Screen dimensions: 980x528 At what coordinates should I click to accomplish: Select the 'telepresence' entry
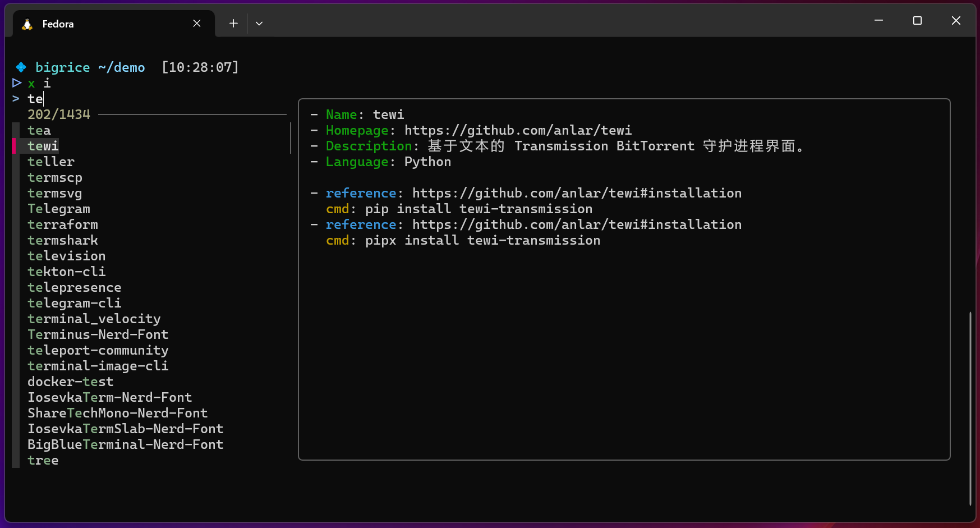pos(75,287)
